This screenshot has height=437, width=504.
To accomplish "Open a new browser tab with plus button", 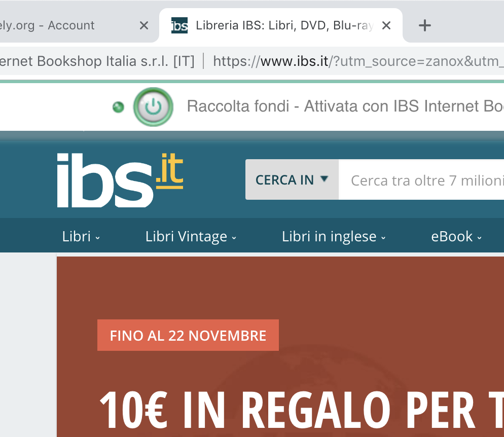I will point(424,25).
